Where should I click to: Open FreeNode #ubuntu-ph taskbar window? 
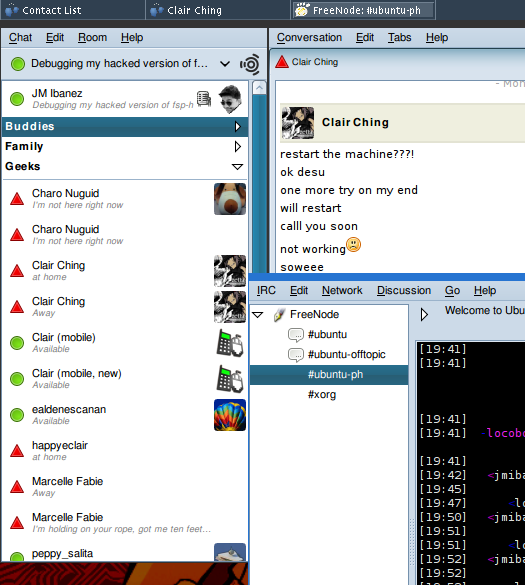363,10
